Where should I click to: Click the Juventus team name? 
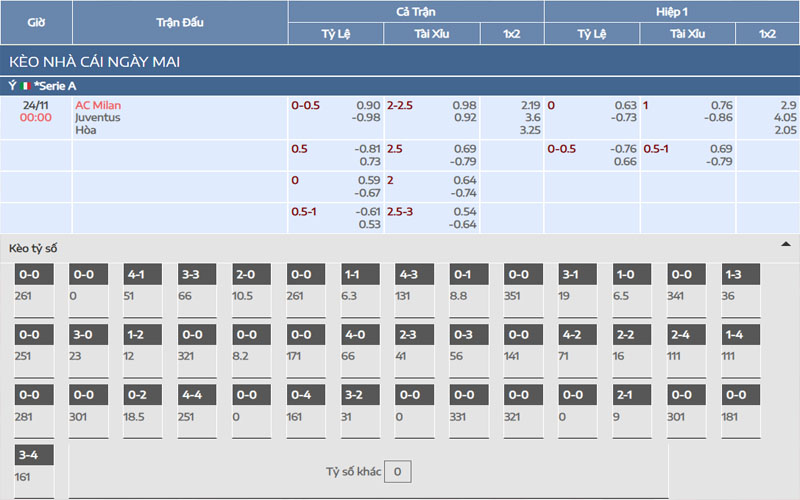(x=97, y=117)
